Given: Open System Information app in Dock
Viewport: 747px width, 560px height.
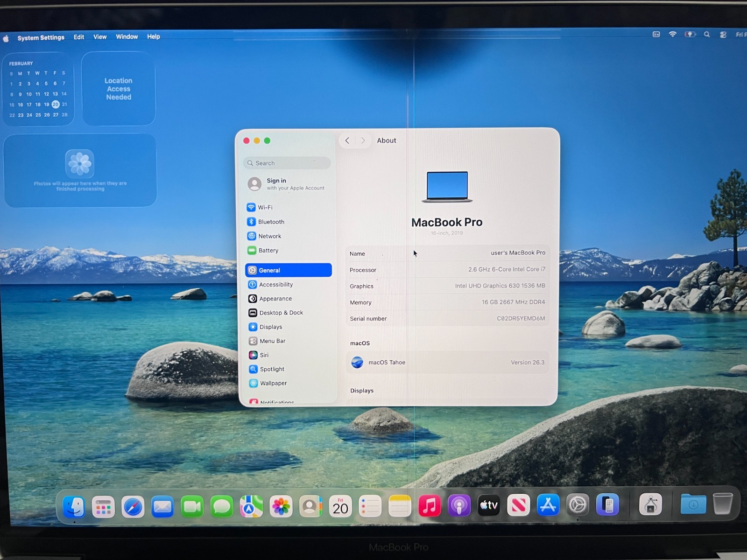Looking at the screenshot, I should (650, 504).
